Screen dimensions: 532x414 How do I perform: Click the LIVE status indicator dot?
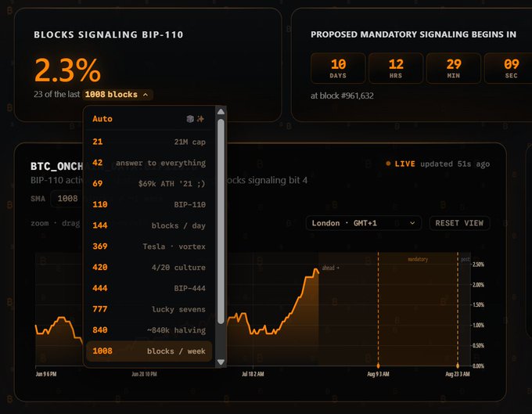388,164
